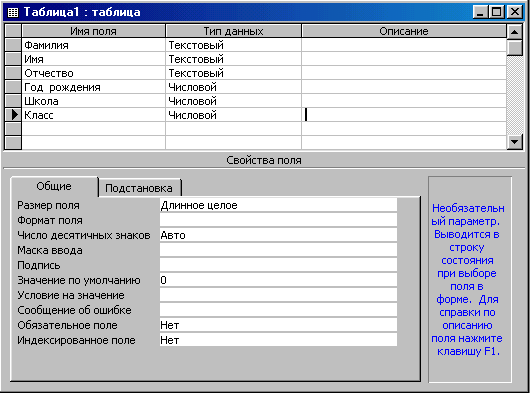This screenshot has height=393, width=530.
Task: Select the row selector for Год рождения
Action: tap(13, 87)
